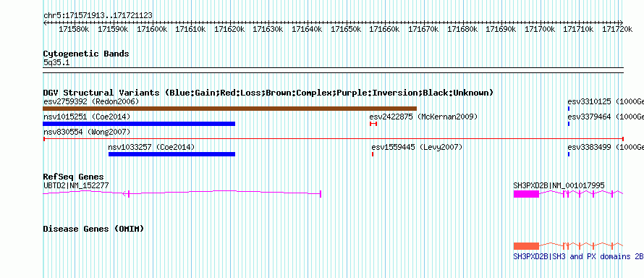Screen dimensions: 644x278
Task: Click the 171620k ruler tick label
Action: (229, 29)
